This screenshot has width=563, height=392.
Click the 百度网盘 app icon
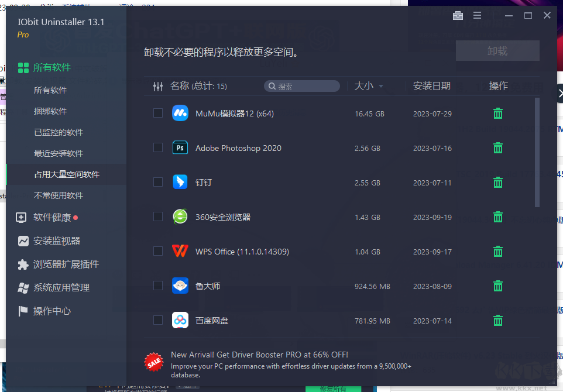pos(180,320)
